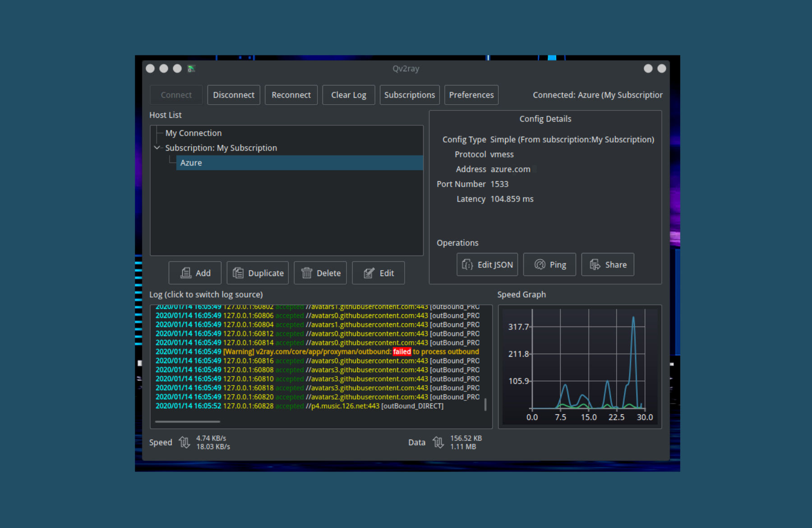Click the azure.com address value

(510, 169)
